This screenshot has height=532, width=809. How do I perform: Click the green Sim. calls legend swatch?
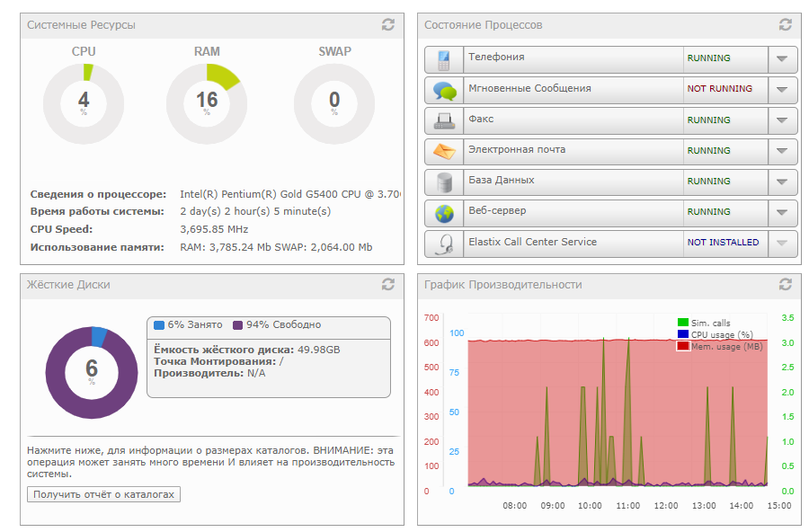coord(683,323)
